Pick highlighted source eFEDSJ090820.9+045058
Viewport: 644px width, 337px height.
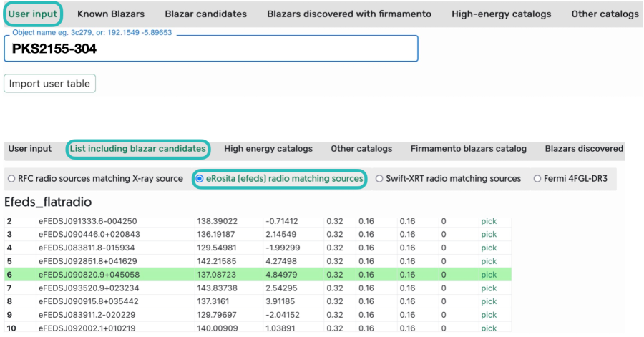(489, 275)
